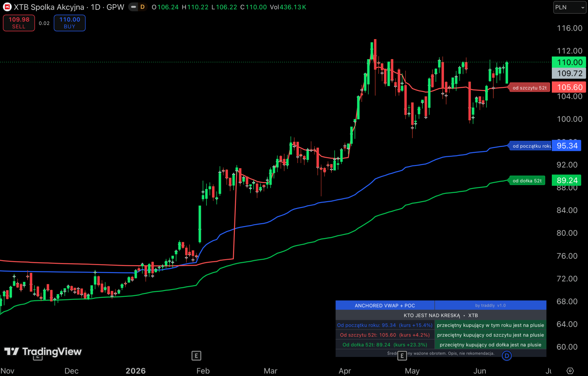Click the high value H110.22

coord(195,7)
